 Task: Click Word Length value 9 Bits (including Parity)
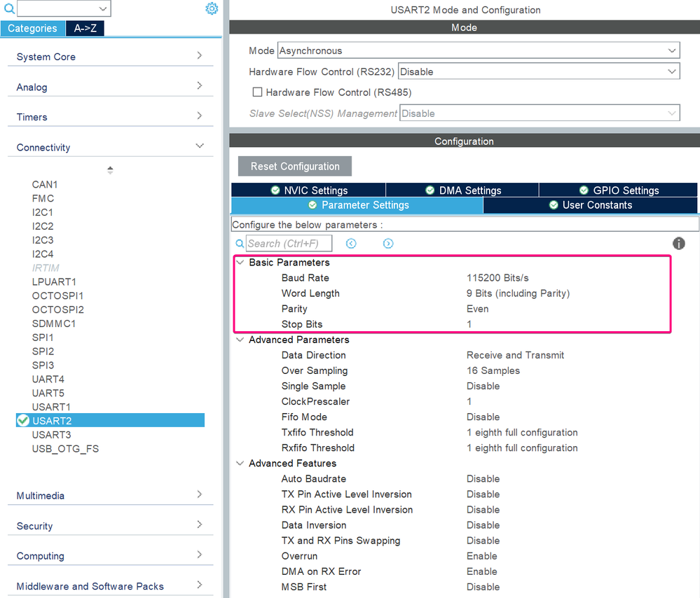(518, 293)
